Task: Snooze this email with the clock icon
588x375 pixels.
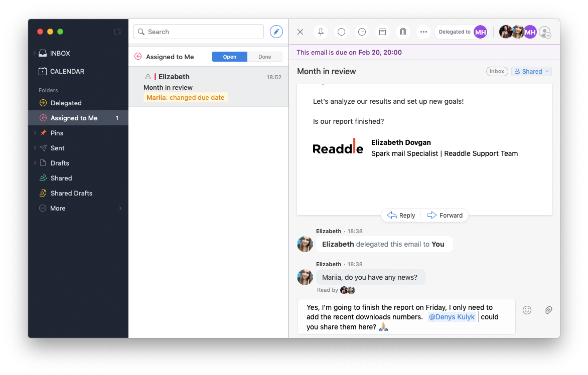Action: (362, 32)
